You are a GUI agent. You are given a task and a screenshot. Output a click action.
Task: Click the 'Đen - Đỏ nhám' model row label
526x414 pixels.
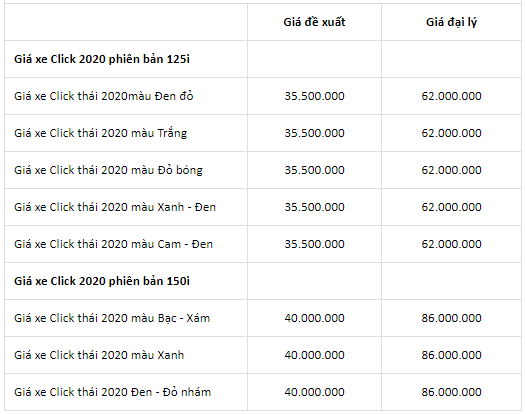pyautogui.click(x=112, y=392)
